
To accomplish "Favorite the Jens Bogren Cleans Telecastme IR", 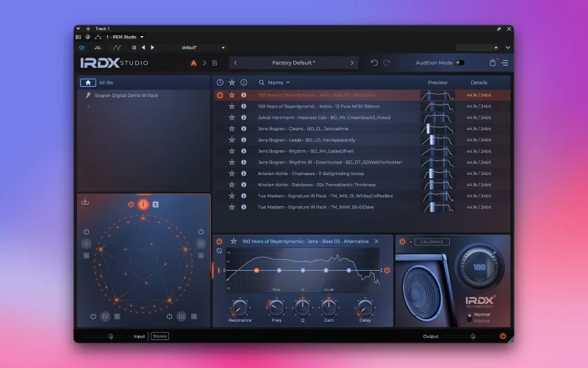I will pos(232,129).
